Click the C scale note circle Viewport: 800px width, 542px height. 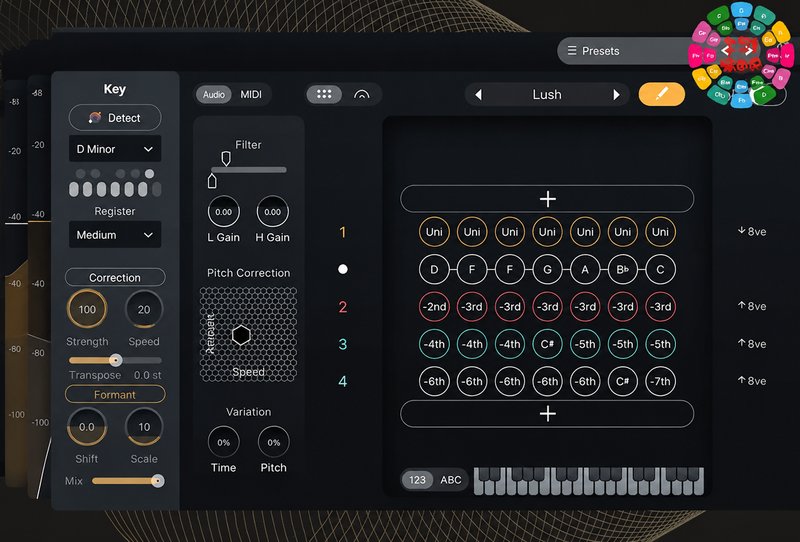pos(660,269)
